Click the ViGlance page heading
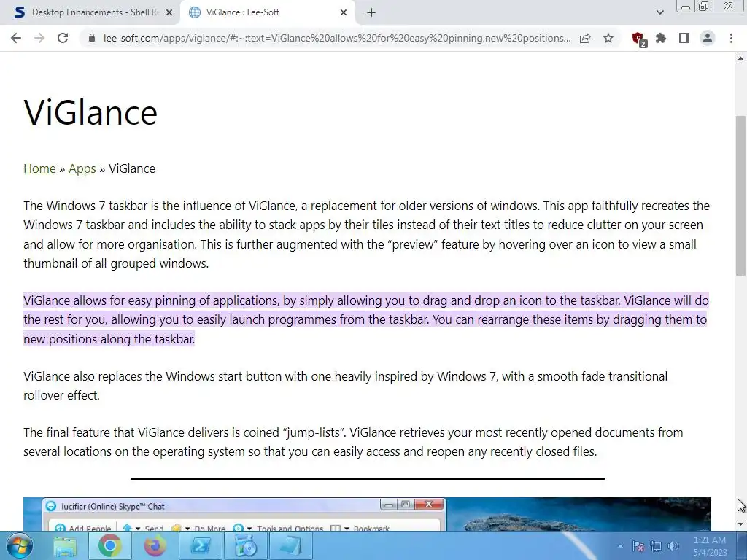This screenshot has width=747, height=560. pyautogui.click(x=90, y=112)
